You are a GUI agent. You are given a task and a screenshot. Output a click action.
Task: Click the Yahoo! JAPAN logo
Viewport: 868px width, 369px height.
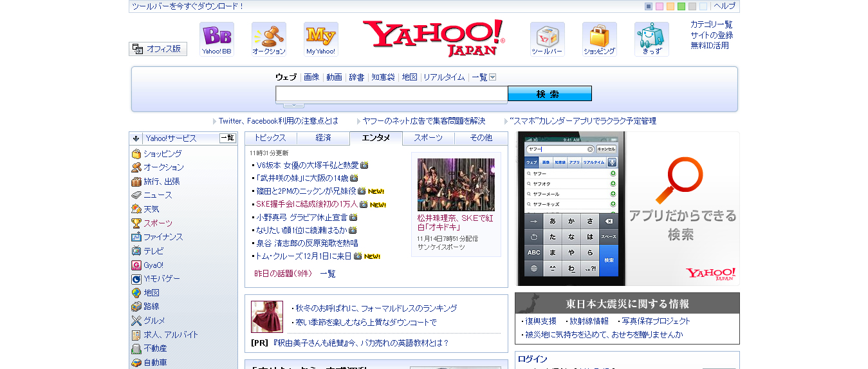pos(434,38)
